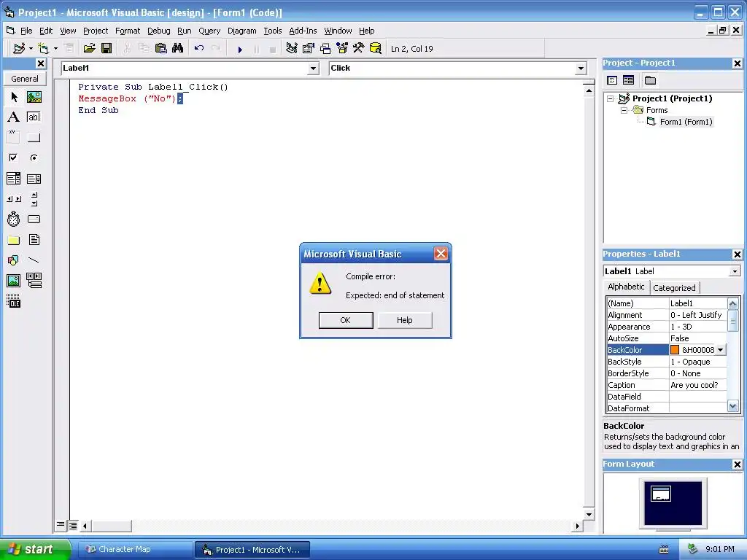Collapse the Project1 (Project1) tree node
The image size is (747, 560).
point(610,98)
